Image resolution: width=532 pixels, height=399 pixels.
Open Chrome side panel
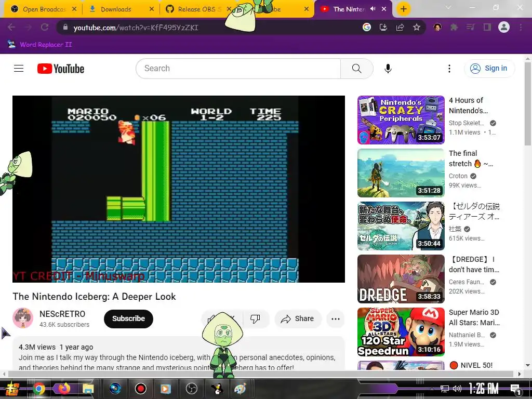487,27
